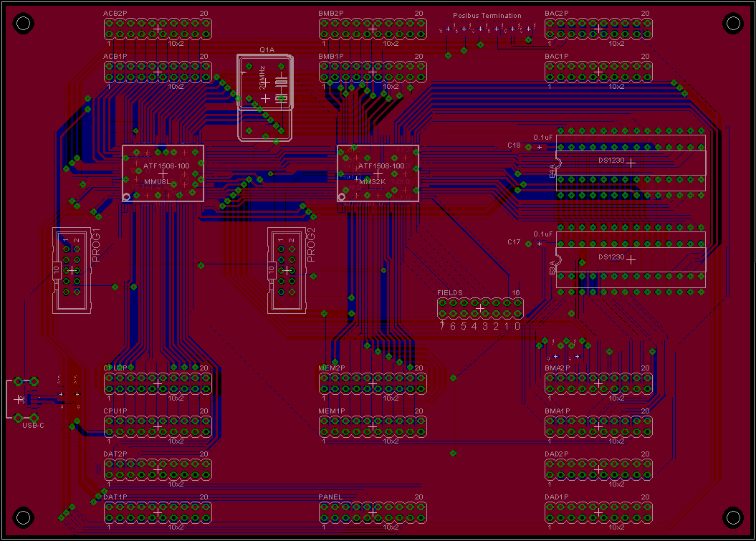Click the PROG1 programming header
The width and height of the screenshot is (756, 541).
pos(72,271)
